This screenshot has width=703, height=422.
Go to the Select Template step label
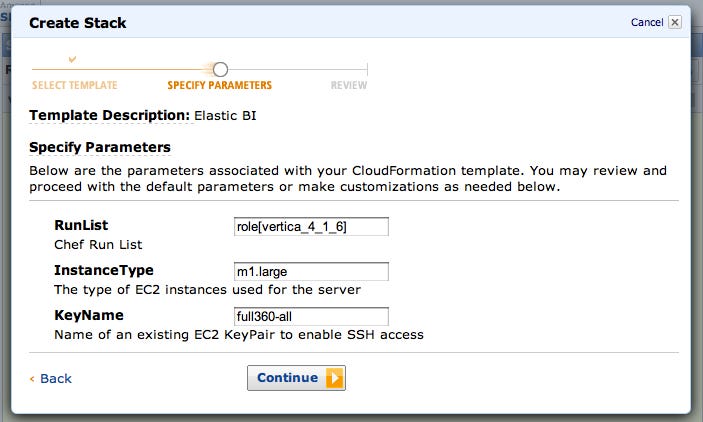(74, 86)
